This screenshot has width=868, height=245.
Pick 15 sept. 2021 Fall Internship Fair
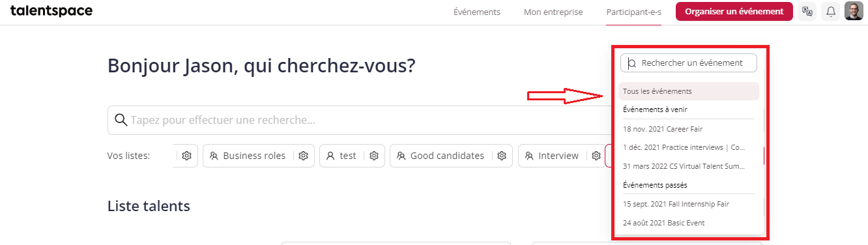click(689, 204)
